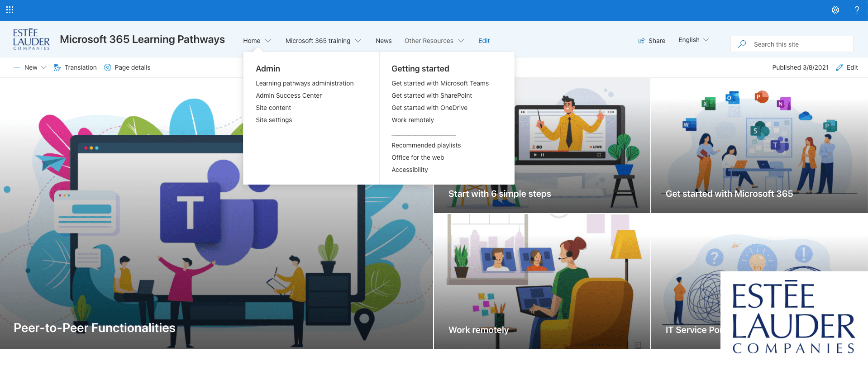Click the Share button label
868x366 pixels.
click(x=657, y=41)
